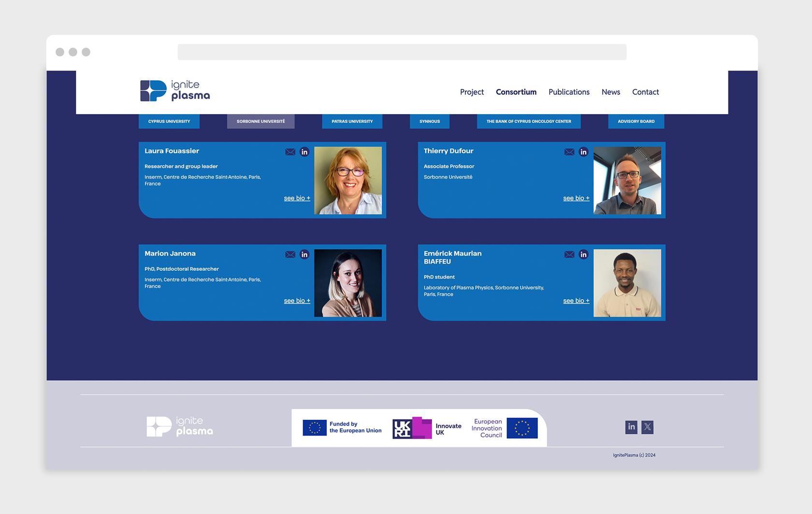Open the footer LinkedIn social icon

click(x=631, y=427)
